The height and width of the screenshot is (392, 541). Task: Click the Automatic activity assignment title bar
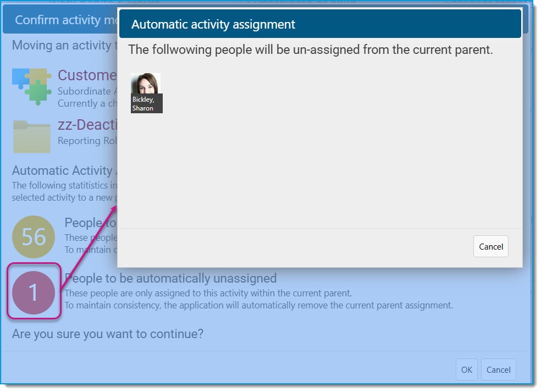(x=320, y=24)
